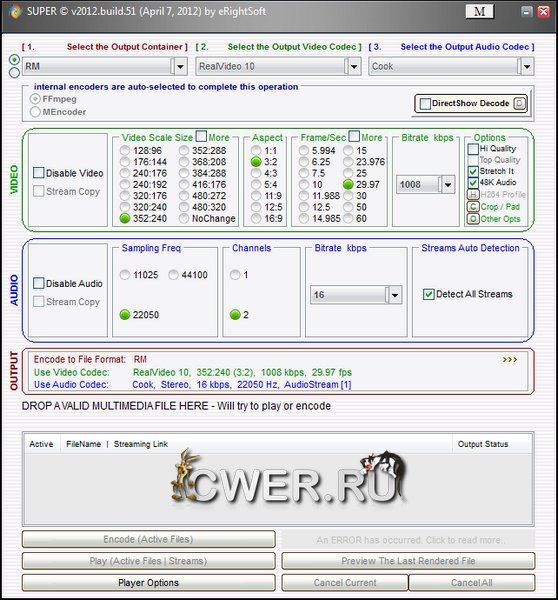This screenshot has width=558, height=600.
Task: Click the SUPER app logo icon
Action: 15,11
